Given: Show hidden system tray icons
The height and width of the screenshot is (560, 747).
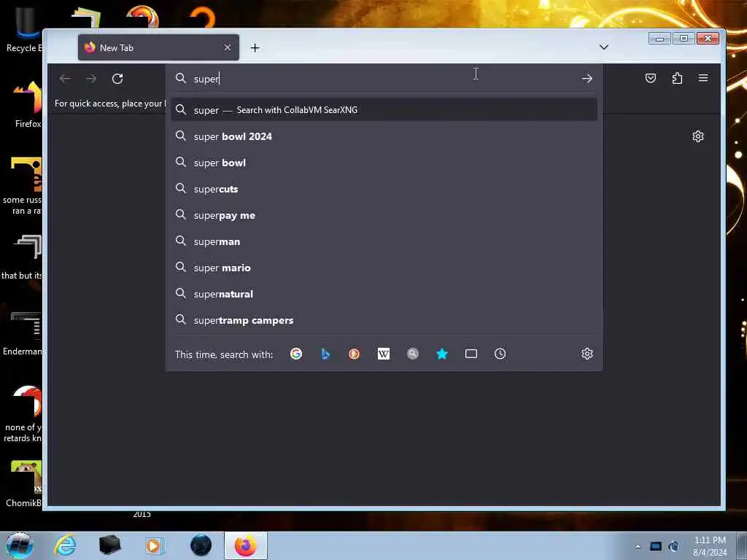Looking at the screenshot, I should [638, 546].
